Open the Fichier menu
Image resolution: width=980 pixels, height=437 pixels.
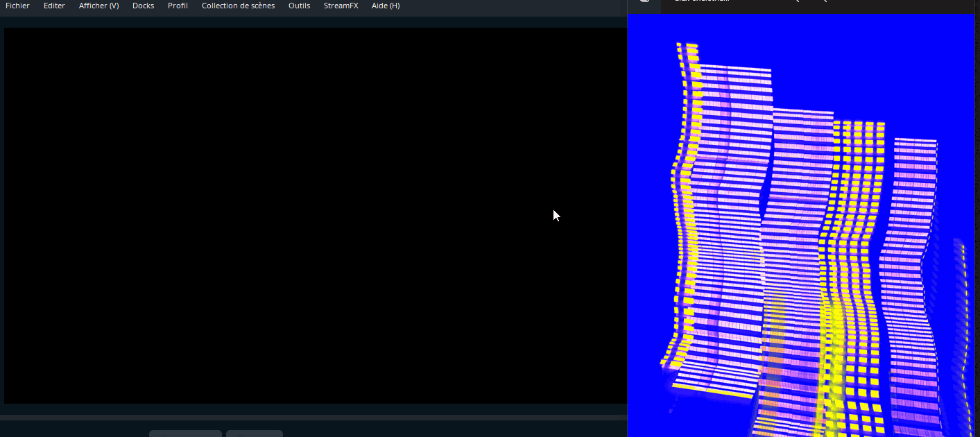(17, 6)
